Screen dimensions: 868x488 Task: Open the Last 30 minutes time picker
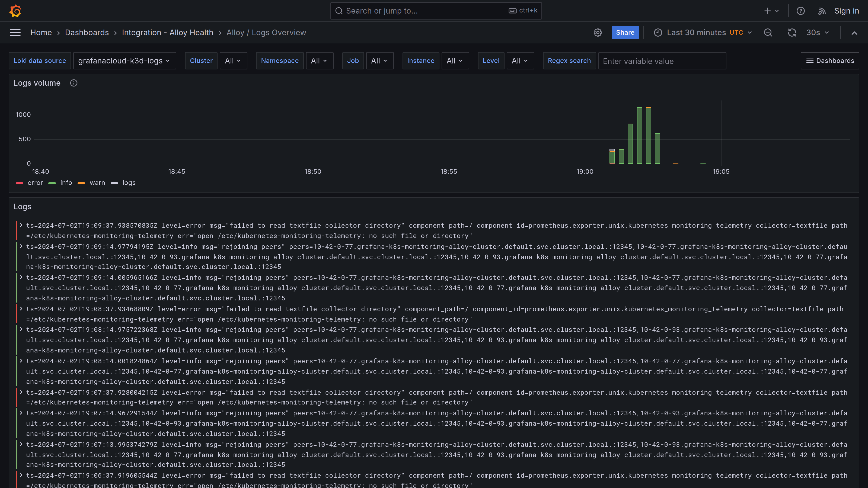(x=703, y=33)
